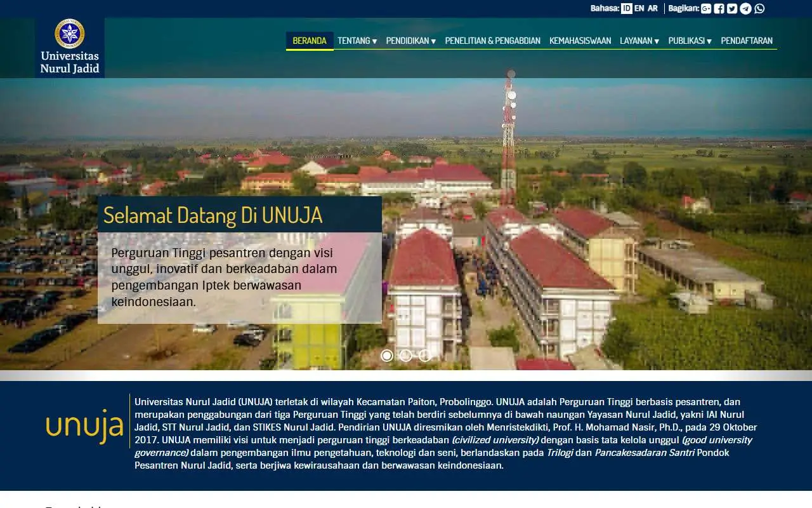
Task: Click the 'Bagikan:' label
Action: pyautogui.click(x=683, y=8)
